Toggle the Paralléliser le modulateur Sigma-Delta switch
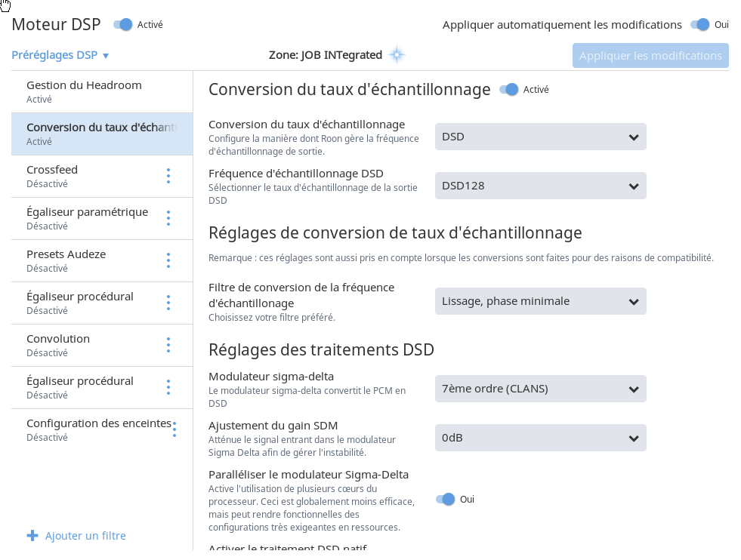Viewport: 741px width, 560px height. (x=446, y=499)
